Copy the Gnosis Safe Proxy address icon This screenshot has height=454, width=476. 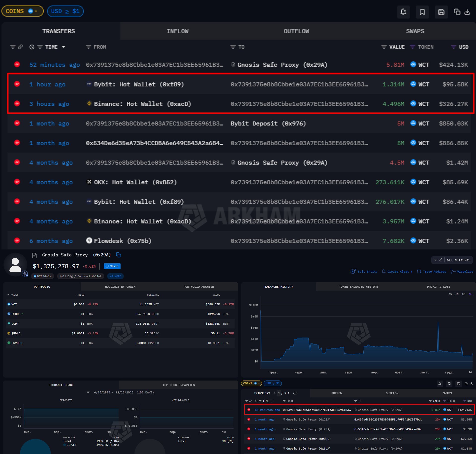click(119, 255)
